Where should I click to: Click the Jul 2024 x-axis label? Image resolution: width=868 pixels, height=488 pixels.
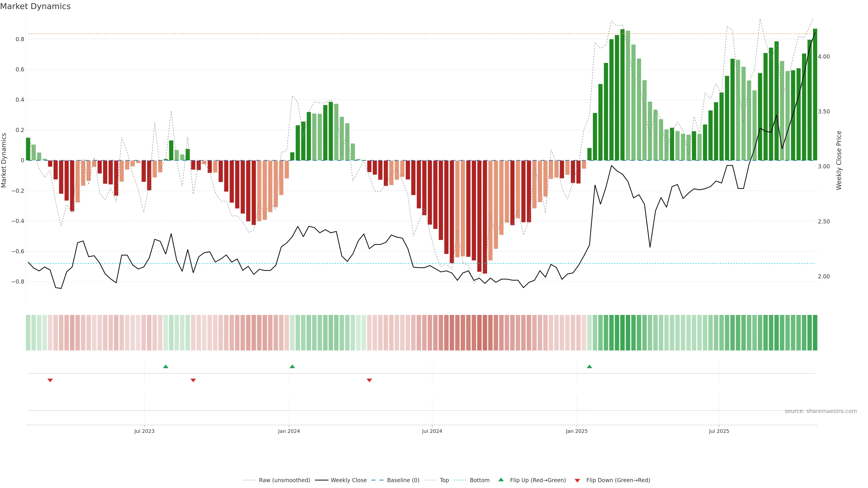432,431
